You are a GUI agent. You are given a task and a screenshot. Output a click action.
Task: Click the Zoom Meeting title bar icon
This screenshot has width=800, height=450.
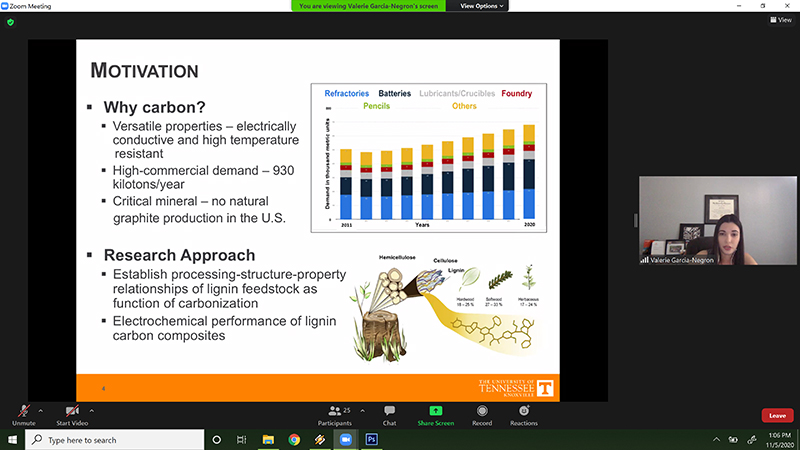[5, 6]
